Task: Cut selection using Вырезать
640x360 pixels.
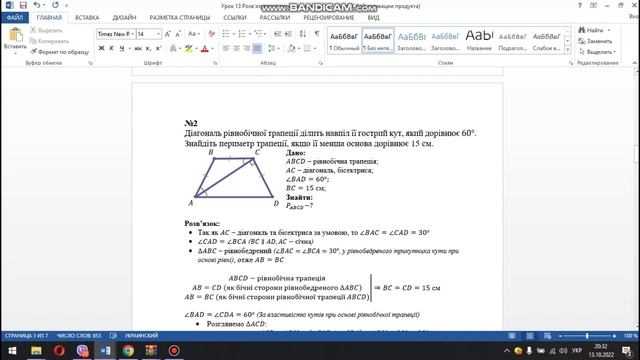Action: pos(46,31)
